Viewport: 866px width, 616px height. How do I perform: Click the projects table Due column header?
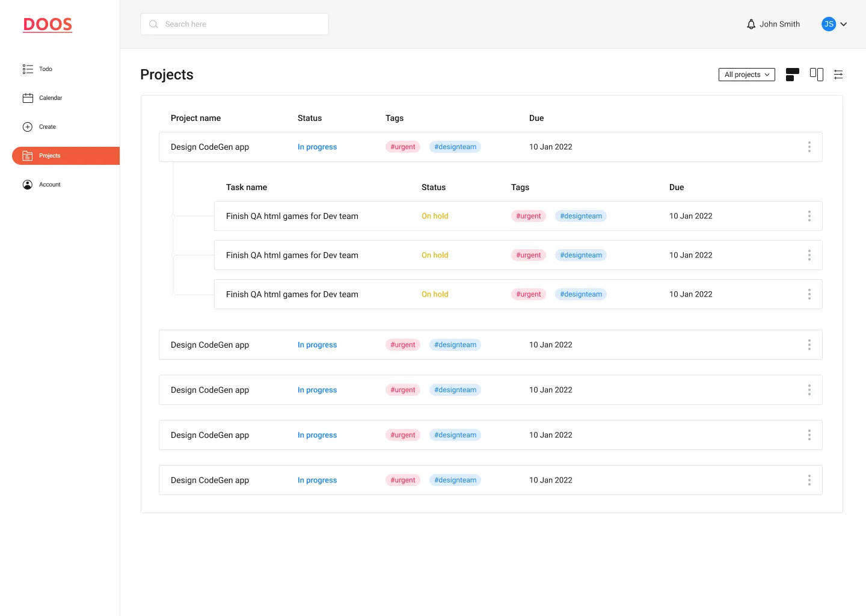536,118
